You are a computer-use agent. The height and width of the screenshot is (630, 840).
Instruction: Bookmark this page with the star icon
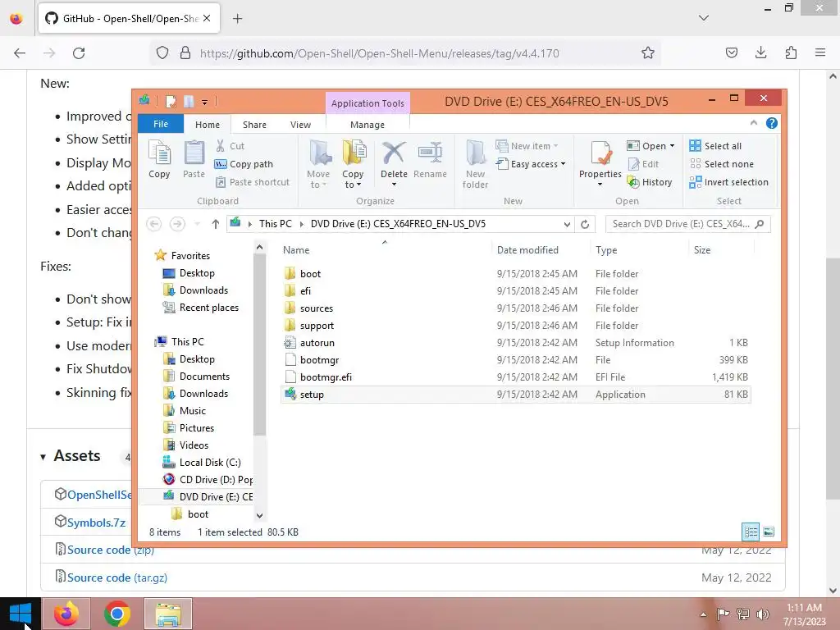pos(648,53)
